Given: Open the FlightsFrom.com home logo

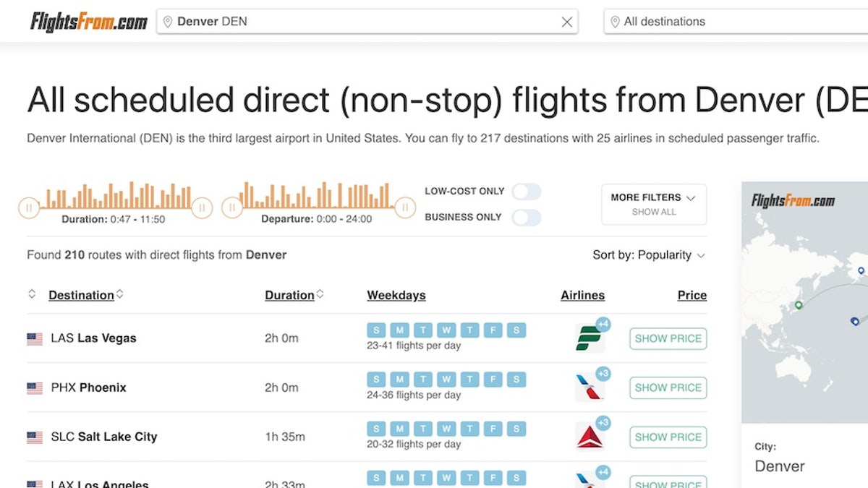Looking at the screenshot, I should pyautogui.click(x=89, y=22).
